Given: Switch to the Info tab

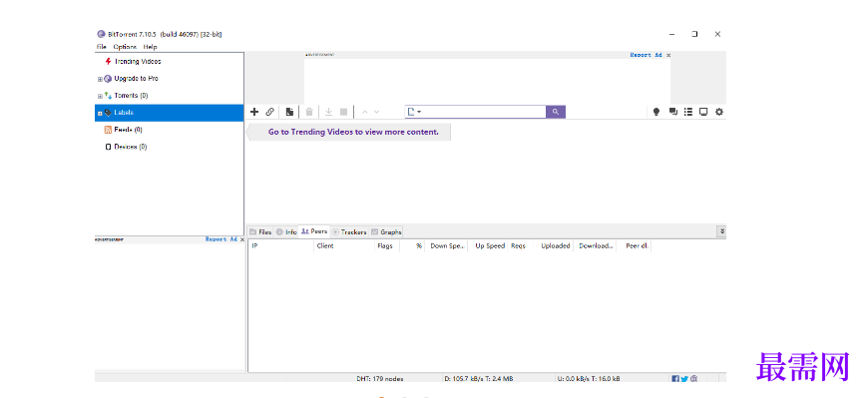Looking at the screenshot, I should point(286,232).
